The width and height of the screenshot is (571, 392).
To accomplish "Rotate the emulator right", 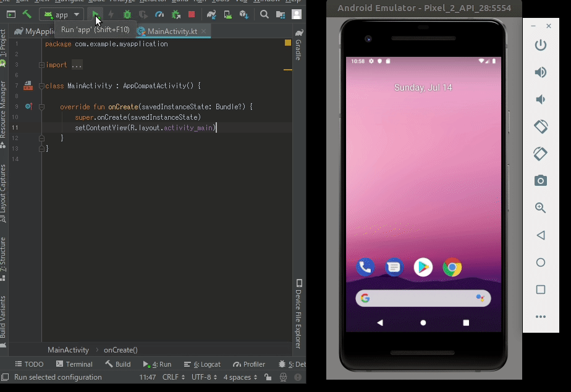I will coord(541,154).
